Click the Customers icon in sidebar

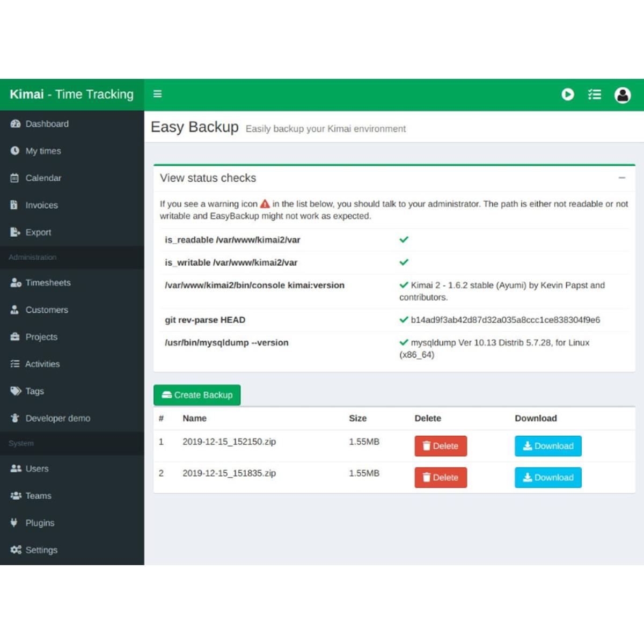[14, 310]
